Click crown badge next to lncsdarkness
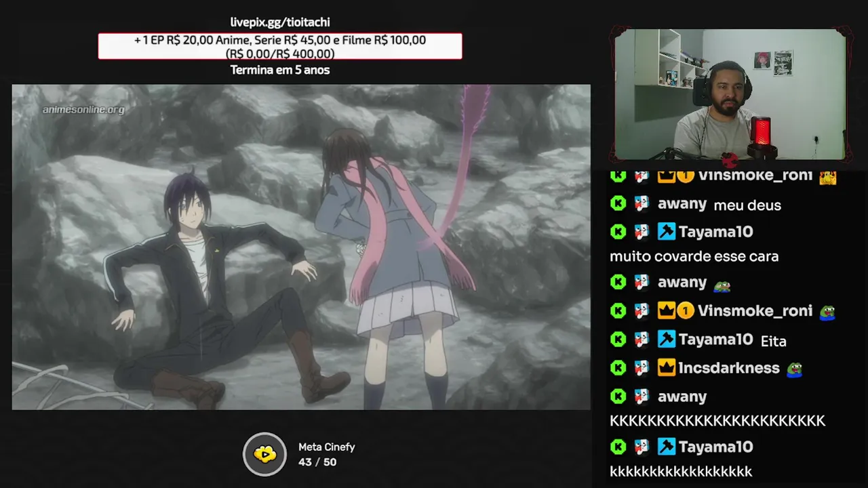The width and height of the screenshot is (868, 488). (666, 367)
